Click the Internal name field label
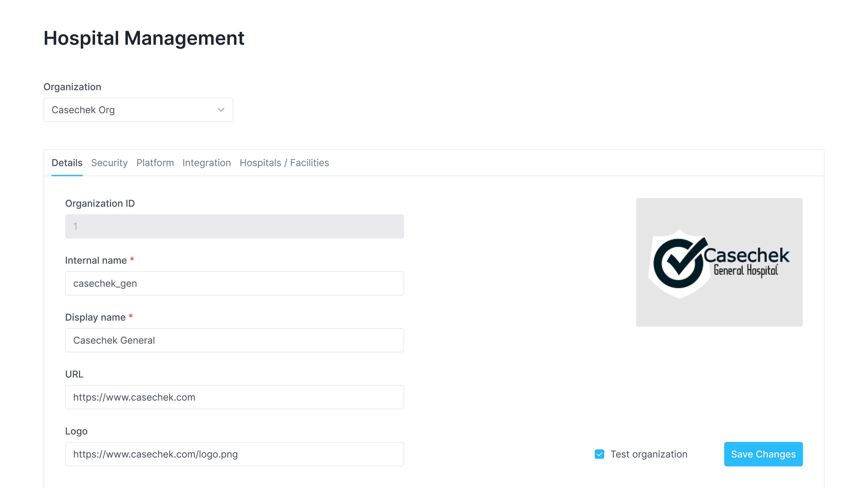868x488 pixels. 96,260
